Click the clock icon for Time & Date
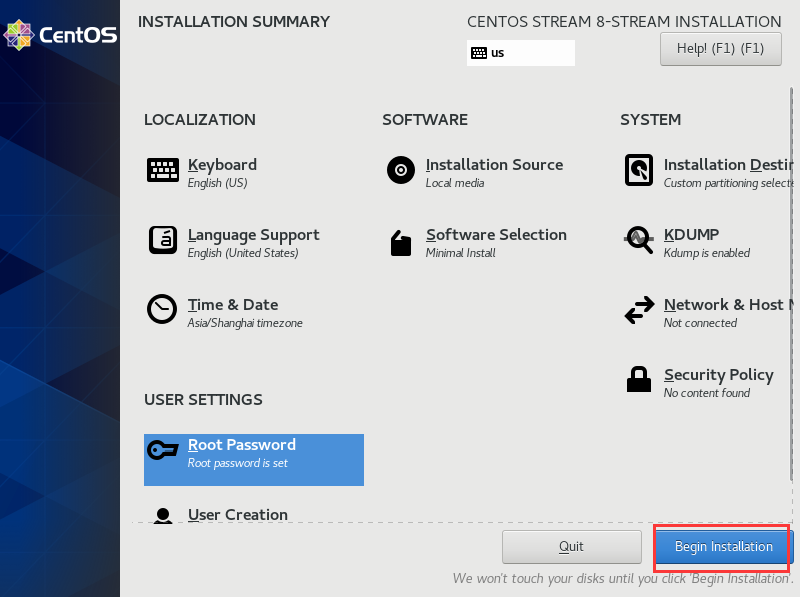This screenshot has width=800, height=597. (162, 309)
